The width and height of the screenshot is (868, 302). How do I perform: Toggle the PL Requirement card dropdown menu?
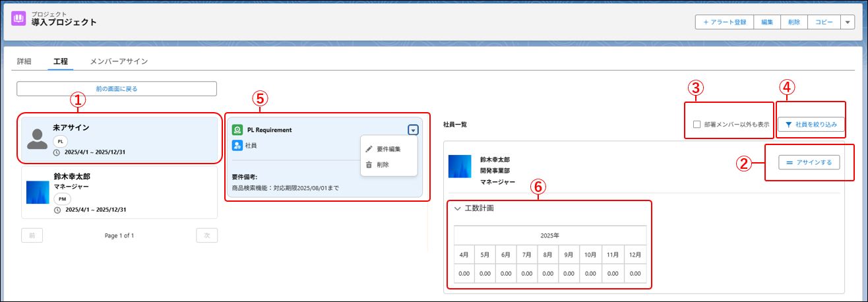(x=413, y=130)
